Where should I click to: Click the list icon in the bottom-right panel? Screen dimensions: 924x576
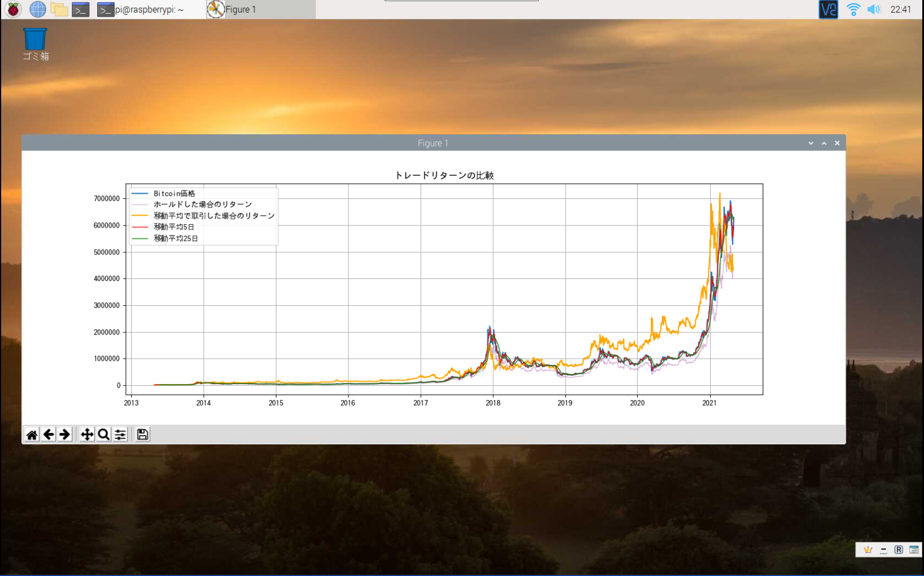pos(914,550)
